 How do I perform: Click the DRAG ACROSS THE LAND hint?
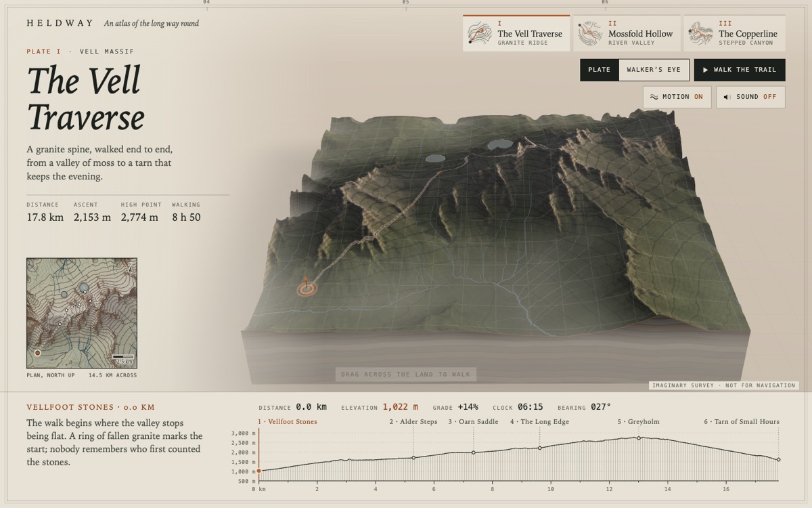(x=406, y=374)
